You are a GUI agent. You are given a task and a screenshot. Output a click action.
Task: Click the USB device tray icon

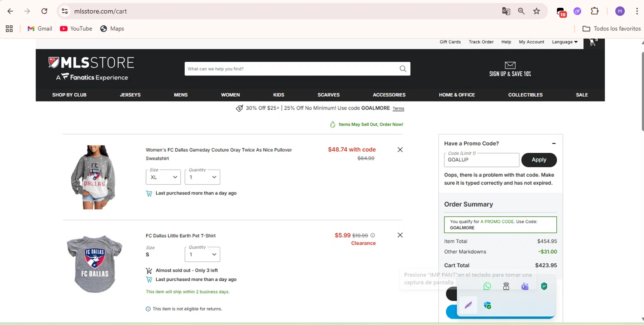coord(506,286)
